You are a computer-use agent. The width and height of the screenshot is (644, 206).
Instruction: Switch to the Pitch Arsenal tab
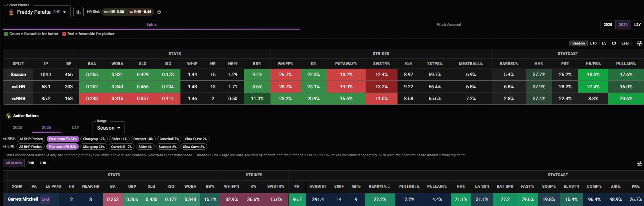448,25
